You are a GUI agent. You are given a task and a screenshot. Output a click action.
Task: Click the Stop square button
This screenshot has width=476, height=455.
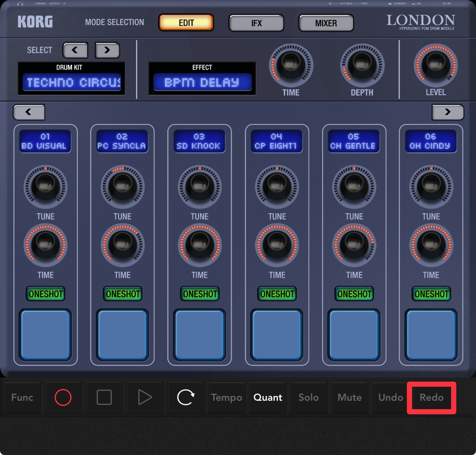(104, 397)
